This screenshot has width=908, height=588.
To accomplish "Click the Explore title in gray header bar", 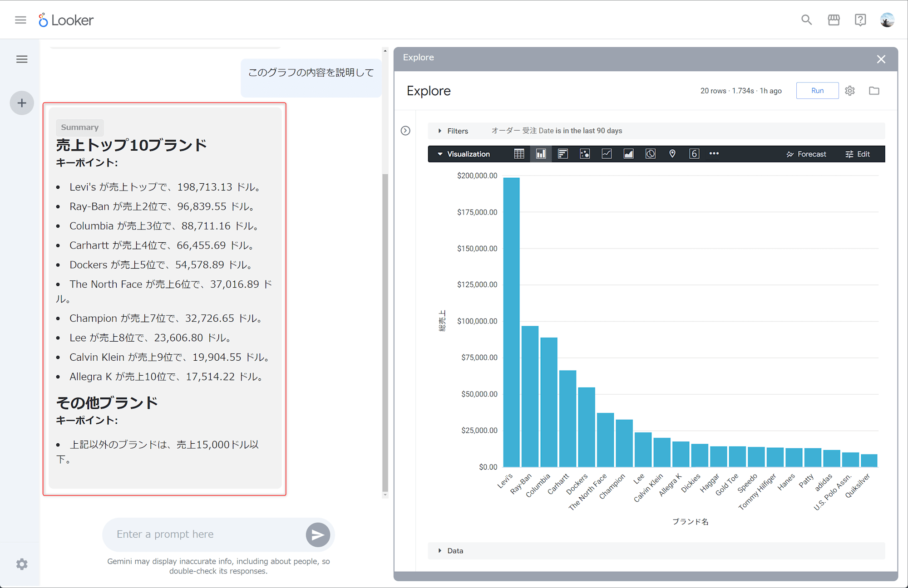I will tap(419, 58).
